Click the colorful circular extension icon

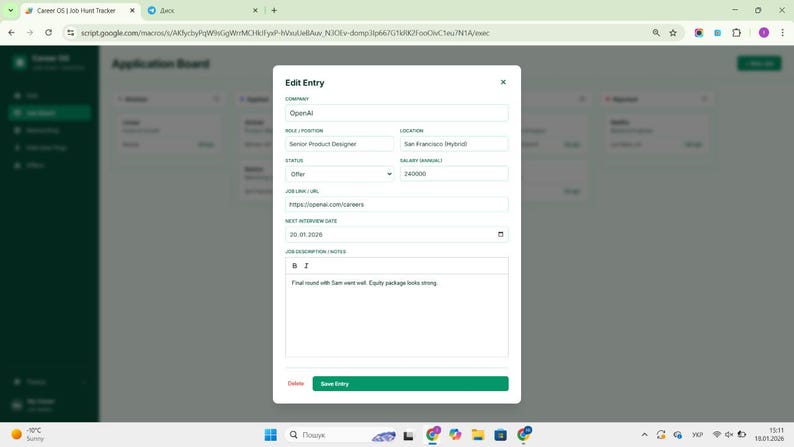[699, 33]
